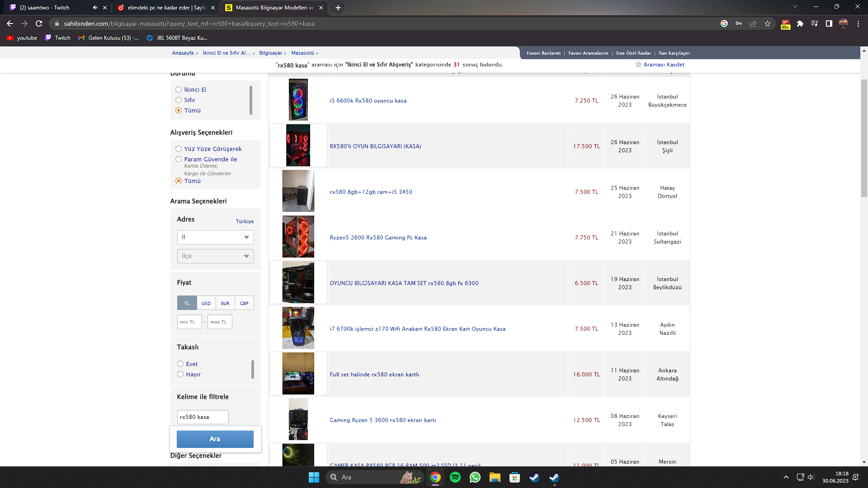Switch to the elimdeki pc ne kadar eder tab
868x488 pixels.
click(165, 8)
